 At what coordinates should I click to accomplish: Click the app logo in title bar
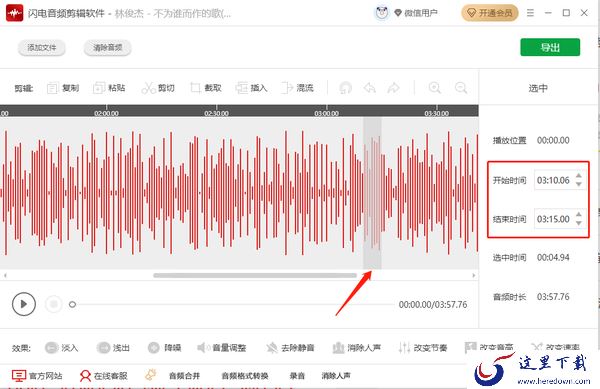[15, 13]
